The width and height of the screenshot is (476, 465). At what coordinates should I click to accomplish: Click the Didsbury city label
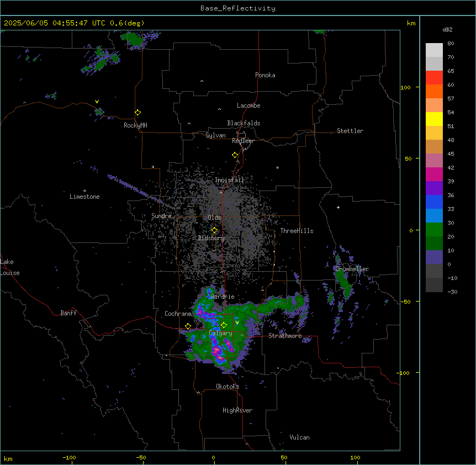tap(211, 238)
